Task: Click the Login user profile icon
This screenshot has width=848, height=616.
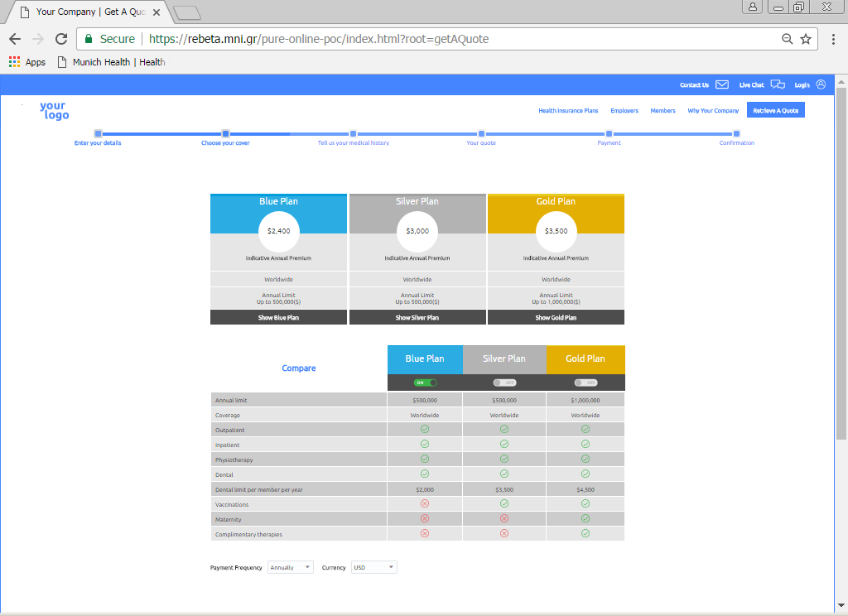Action: tap(821, 84)
